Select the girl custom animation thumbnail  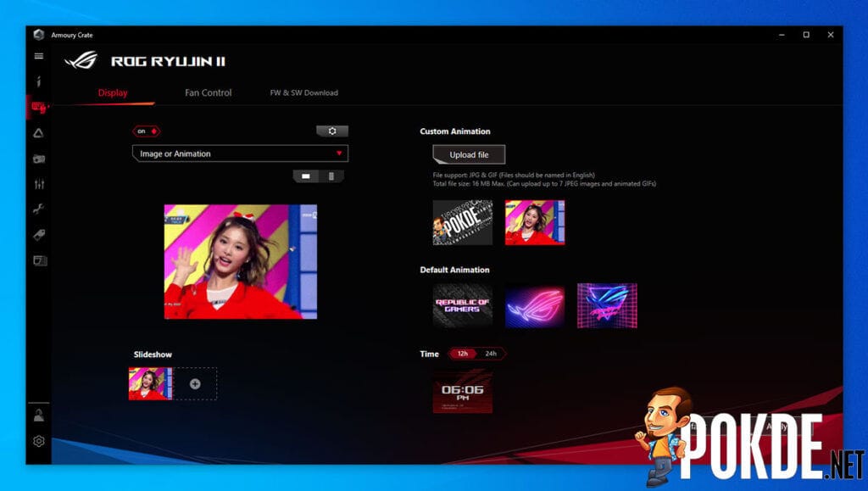point(535,222)
